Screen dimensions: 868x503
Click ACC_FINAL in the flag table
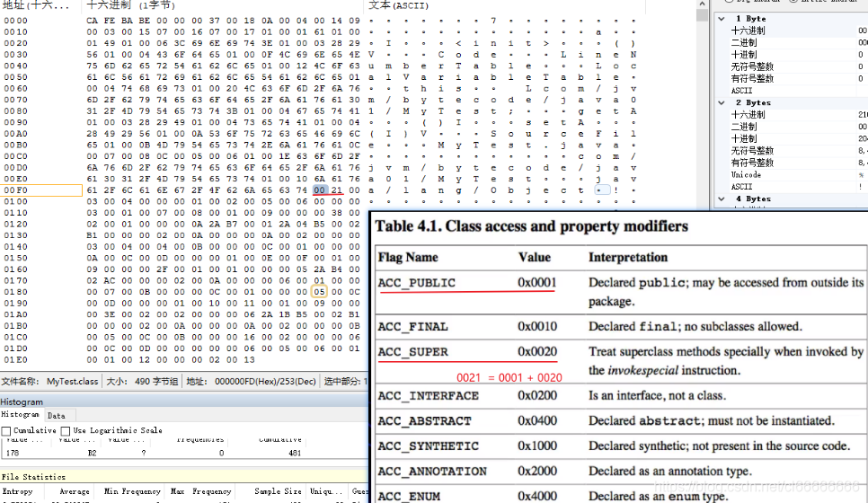coord(412,326)
